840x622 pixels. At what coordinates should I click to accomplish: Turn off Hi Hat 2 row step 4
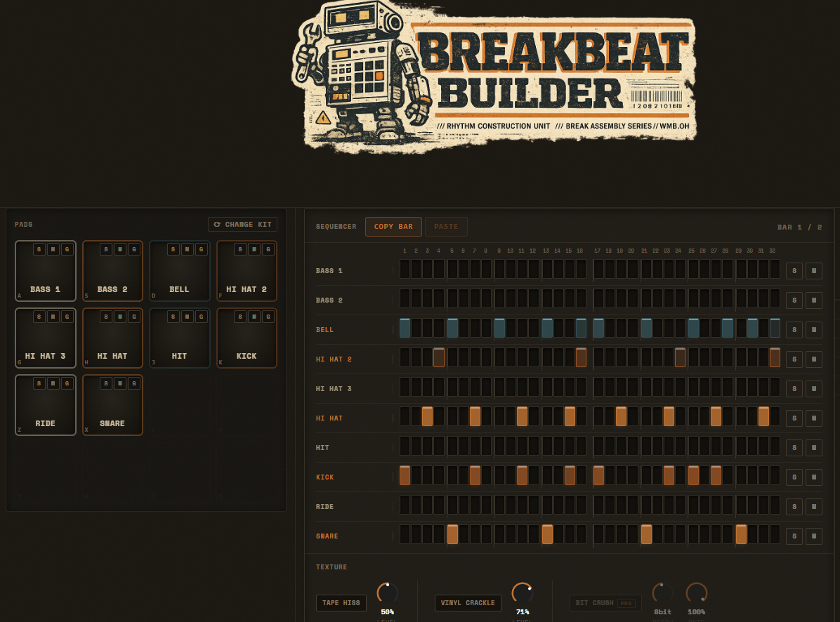439,357
